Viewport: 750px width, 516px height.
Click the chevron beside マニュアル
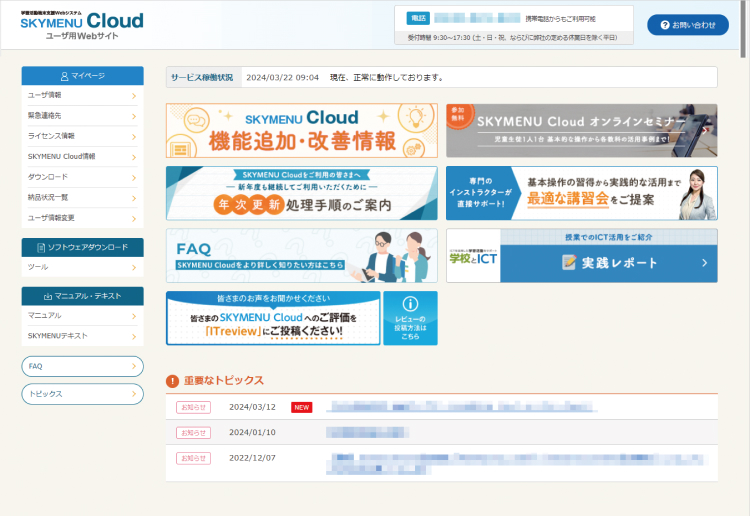pos(134,316)
